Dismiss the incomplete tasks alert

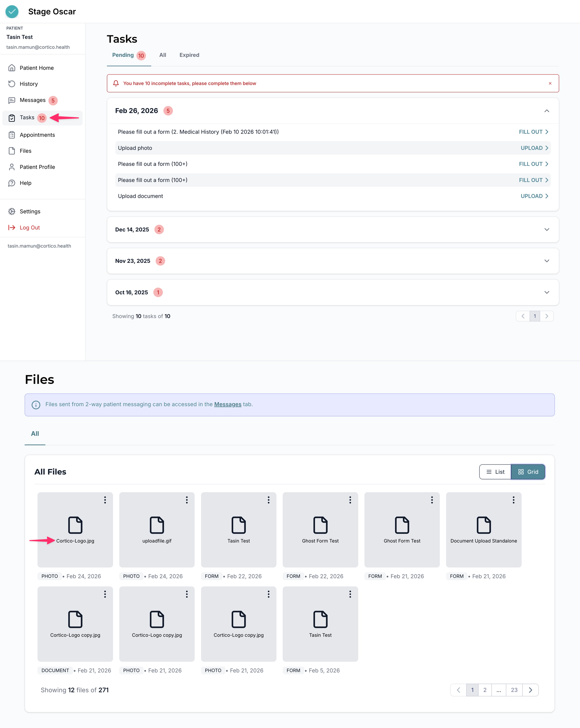coord(550,83)
